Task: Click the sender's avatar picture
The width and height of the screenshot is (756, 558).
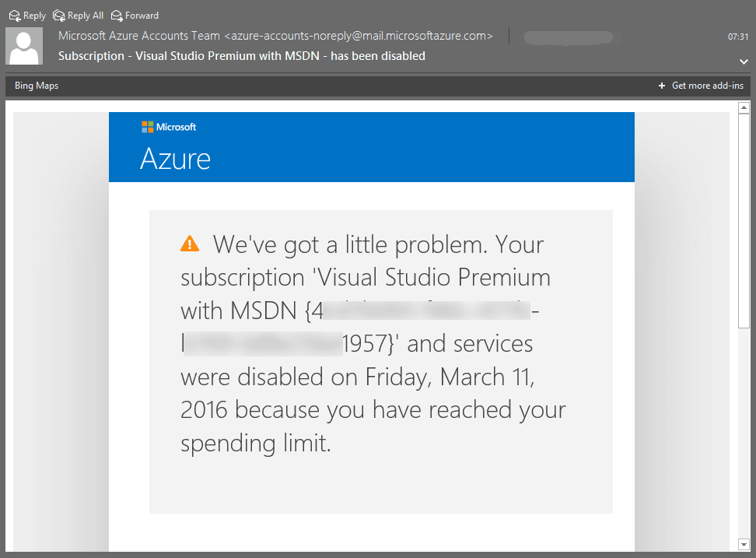Action: 24,46
